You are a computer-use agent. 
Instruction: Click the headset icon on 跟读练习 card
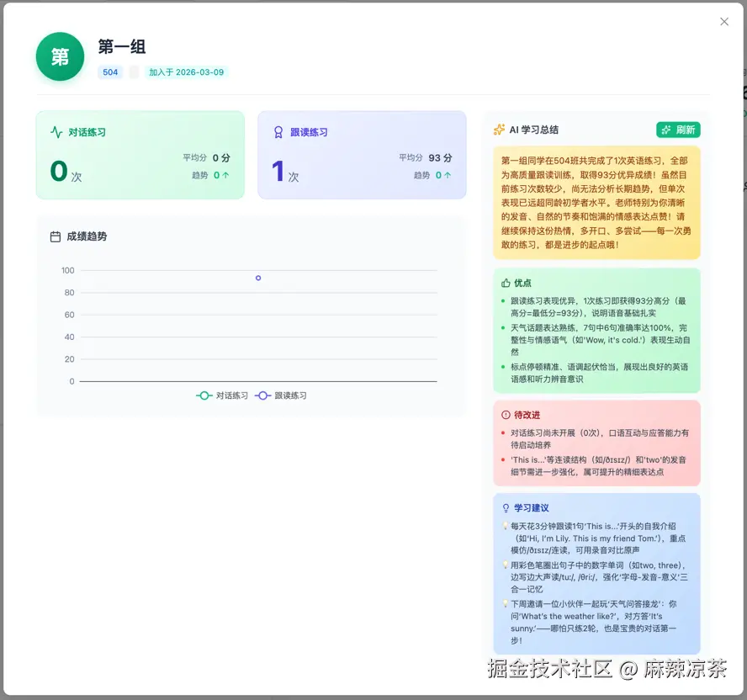(x=279, y=133)
